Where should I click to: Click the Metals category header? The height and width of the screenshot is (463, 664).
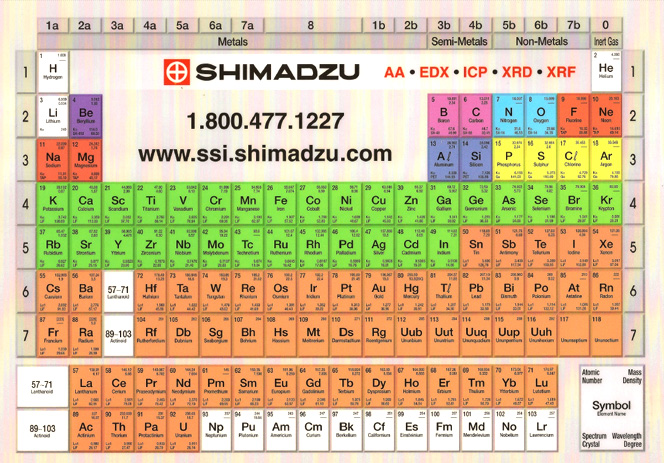pos(232,41)
